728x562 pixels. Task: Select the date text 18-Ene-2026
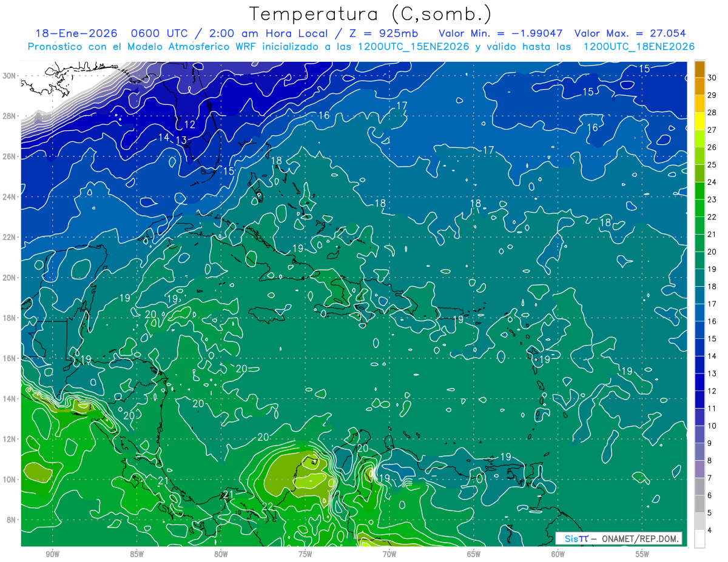pos(75,33)
